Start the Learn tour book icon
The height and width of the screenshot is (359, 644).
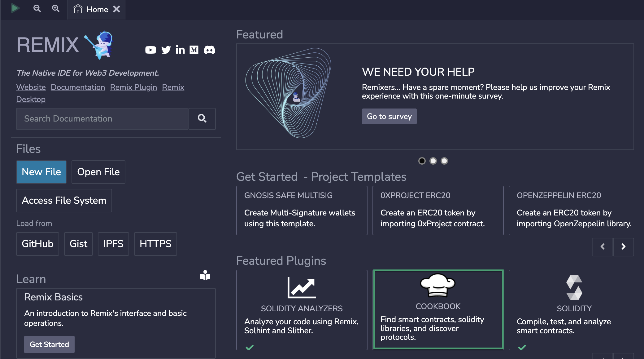pos(206,275)
